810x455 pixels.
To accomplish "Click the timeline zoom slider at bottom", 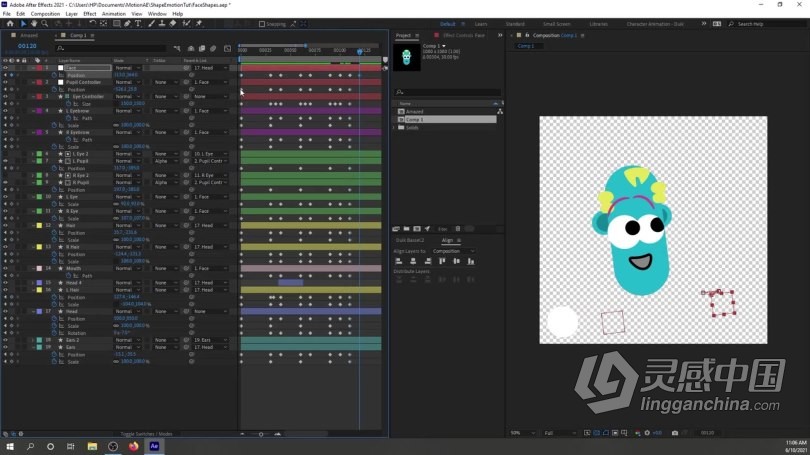I will click(260, 434).
